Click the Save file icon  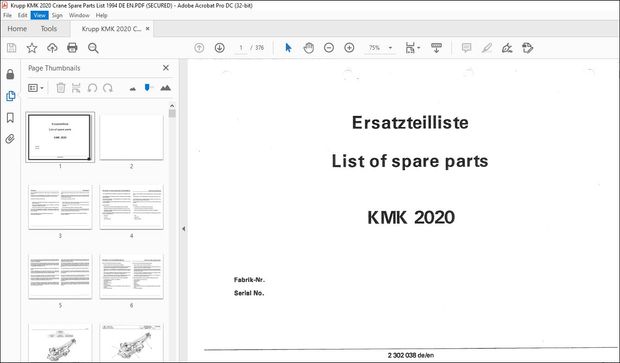point(11,48)
